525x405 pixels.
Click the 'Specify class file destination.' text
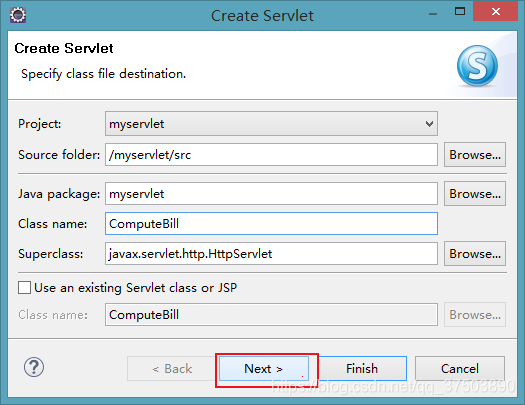click(x=103, y=74)
